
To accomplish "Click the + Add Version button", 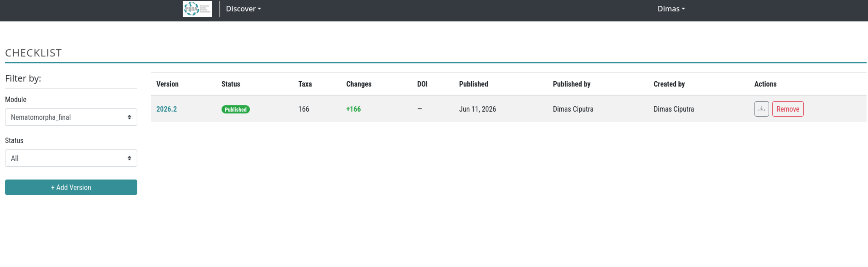I will pos(71,187).
